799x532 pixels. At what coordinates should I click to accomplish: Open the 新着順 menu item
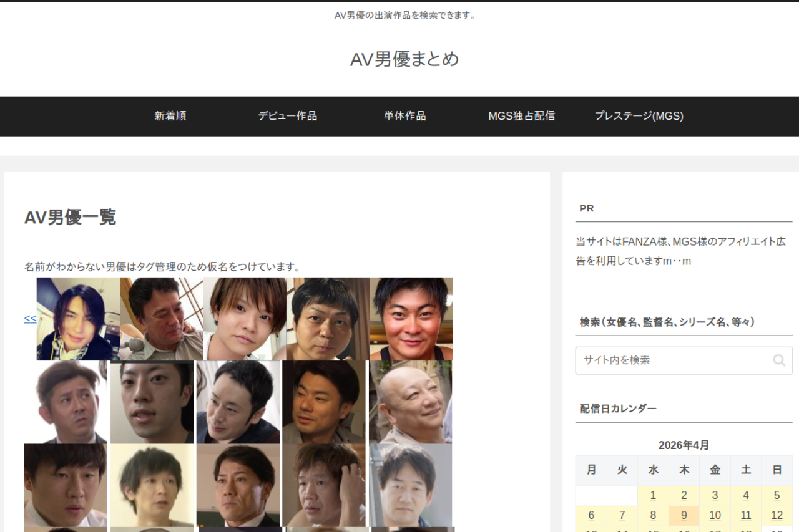coord(170,116)
